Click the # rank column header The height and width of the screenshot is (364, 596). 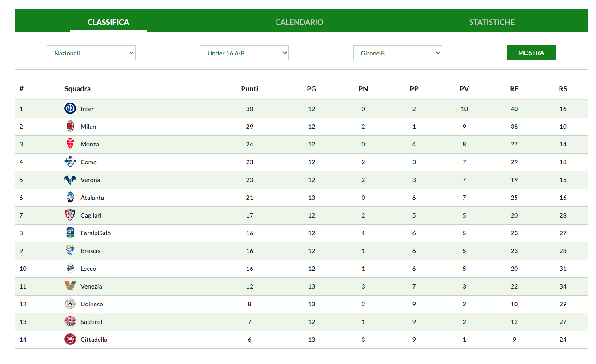point(21,89)
